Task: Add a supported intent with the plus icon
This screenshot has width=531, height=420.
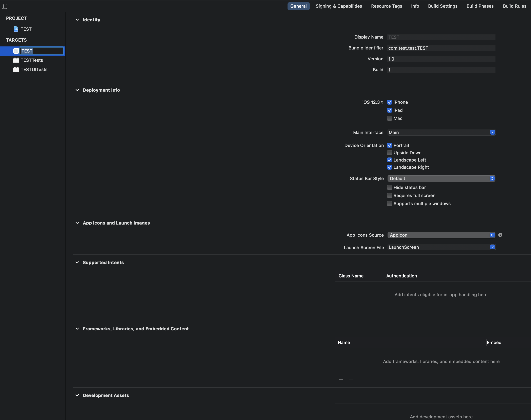Action: click(x=341, y=313)
